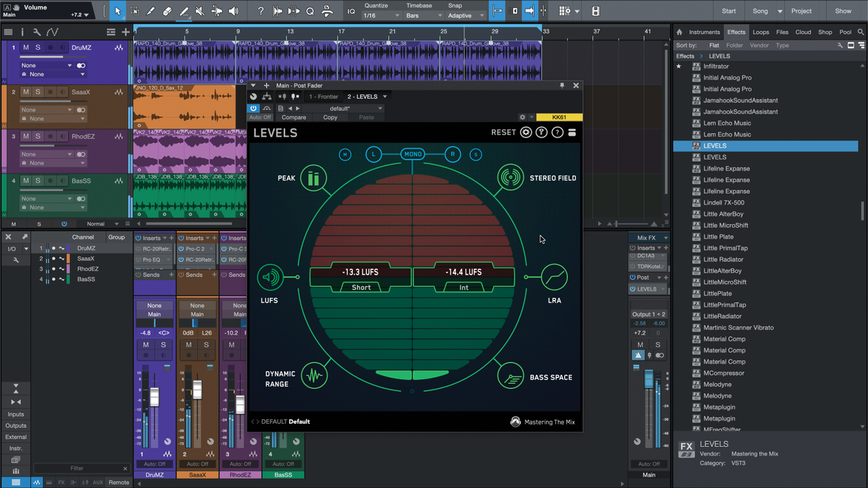Click the Stereo Field icon in LEVELS

(x=510, y=176)
